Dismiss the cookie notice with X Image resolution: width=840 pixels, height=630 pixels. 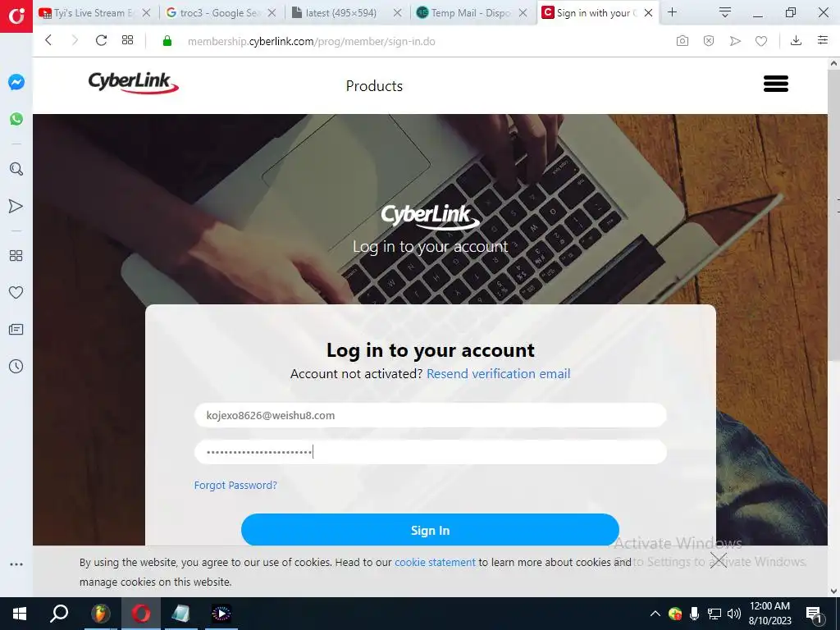(x=719, y=560)
